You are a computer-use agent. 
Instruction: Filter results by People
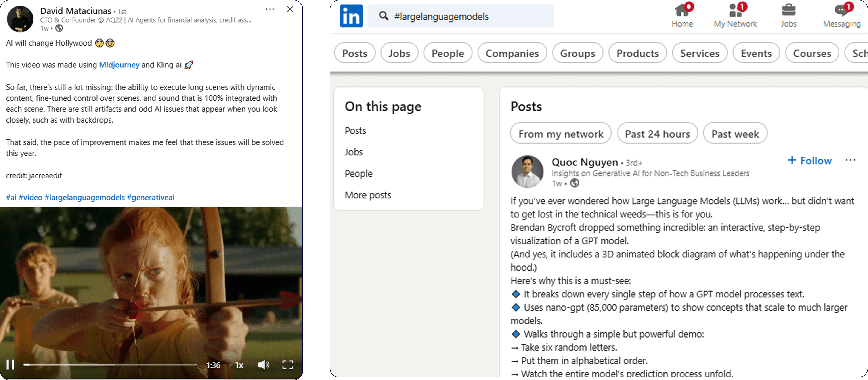click(x=448, y=53)
